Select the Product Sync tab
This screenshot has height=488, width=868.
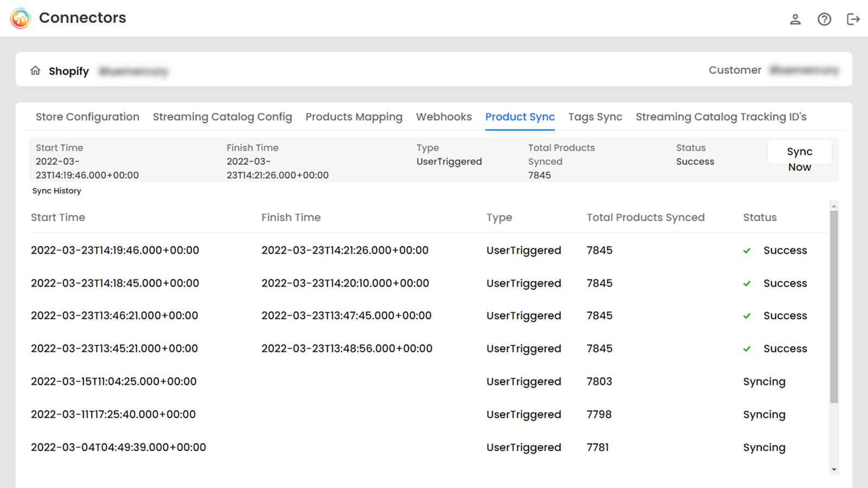point(520,117)
